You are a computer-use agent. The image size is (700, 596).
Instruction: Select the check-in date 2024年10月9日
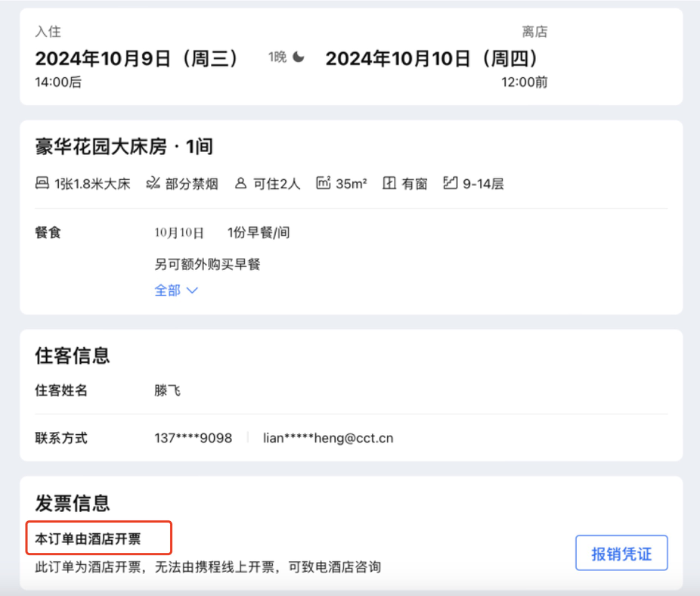click(137, 59)
